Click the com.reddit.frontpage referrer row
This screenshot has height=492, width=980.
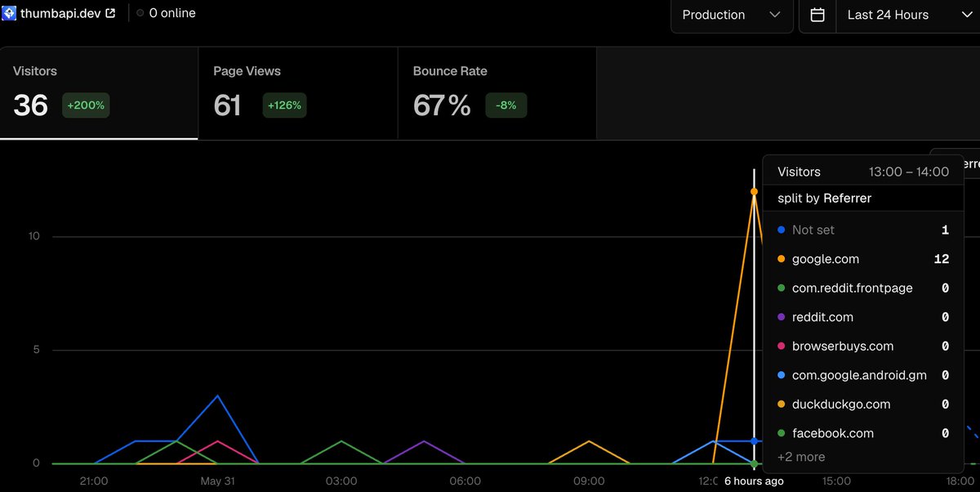click(x=863, y=288)
